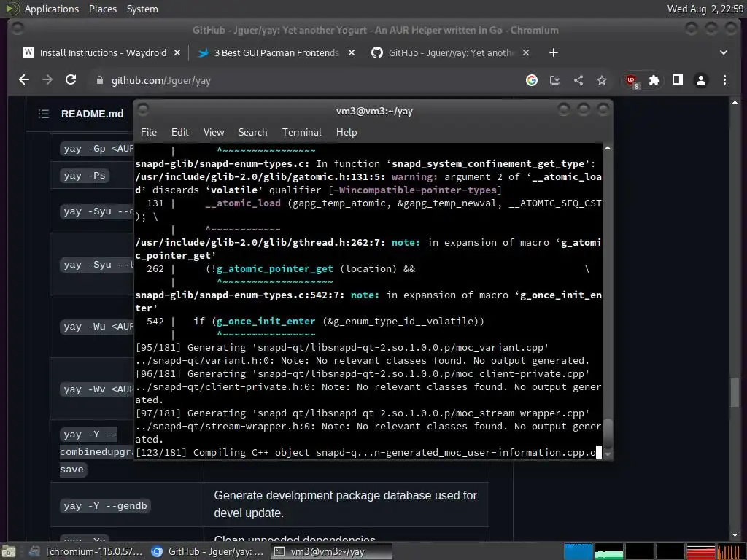Click the terminal scrollbar thumb
Screen dimensions: 747x560
(x=608, y=433)
